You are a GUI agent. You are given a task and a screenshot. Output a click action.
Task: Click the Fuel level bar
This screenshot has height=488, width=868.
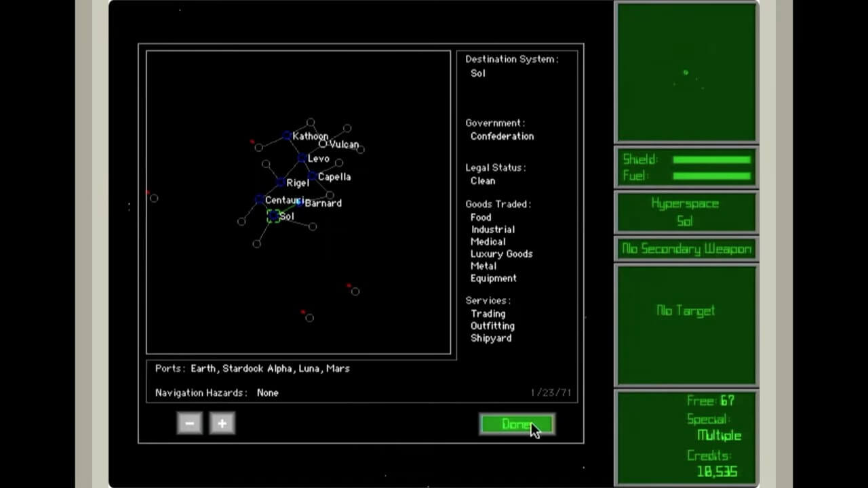(711, 176)
